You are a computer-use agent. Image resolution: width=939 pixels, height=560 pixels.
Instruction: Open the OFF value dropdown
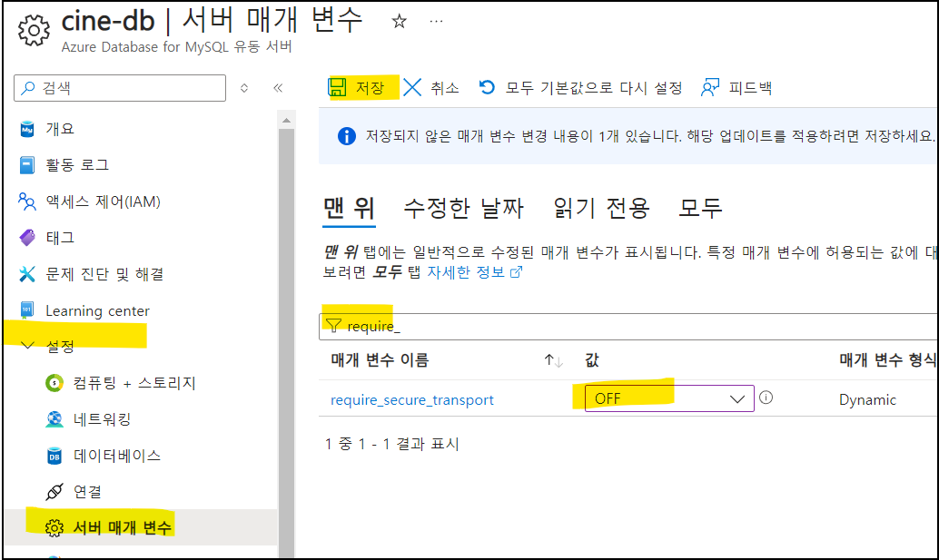tap(669, 398)
